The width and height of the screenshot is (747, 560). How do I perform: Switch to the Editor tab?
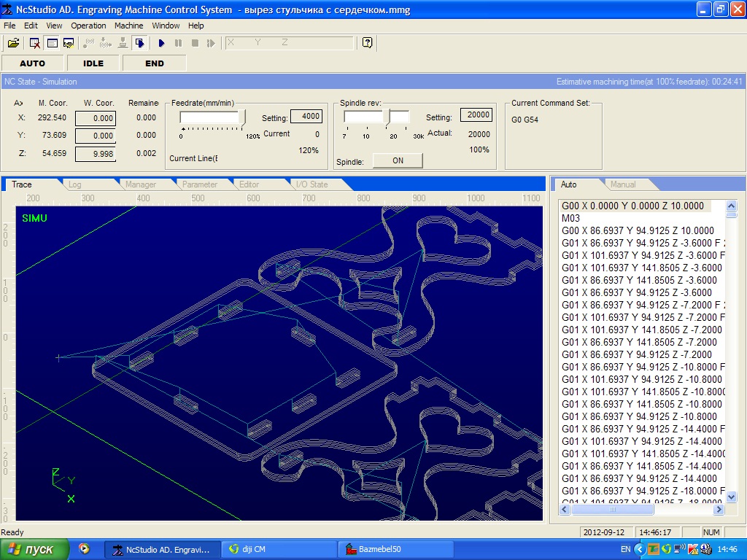(249, 184)
